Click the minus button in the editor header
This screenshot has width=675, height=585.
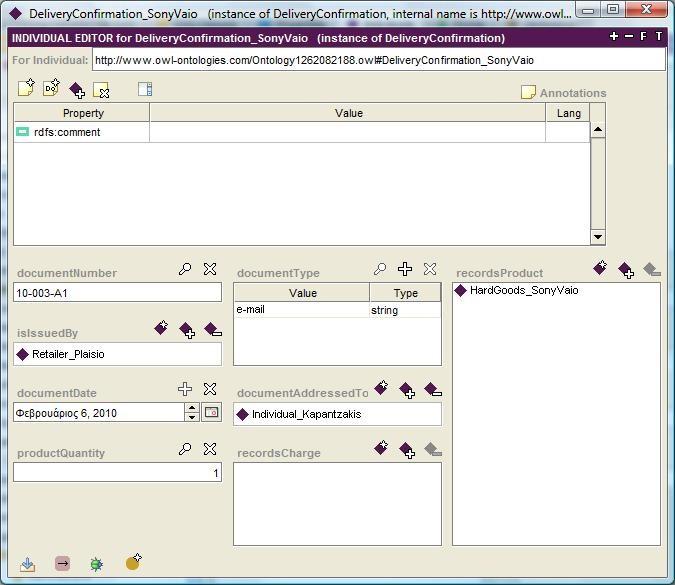629,36
